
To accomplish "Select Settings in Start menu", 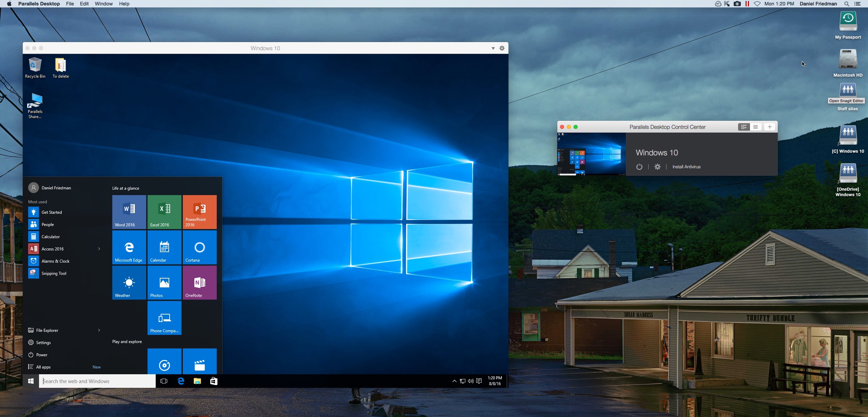I will coord(43,342).
